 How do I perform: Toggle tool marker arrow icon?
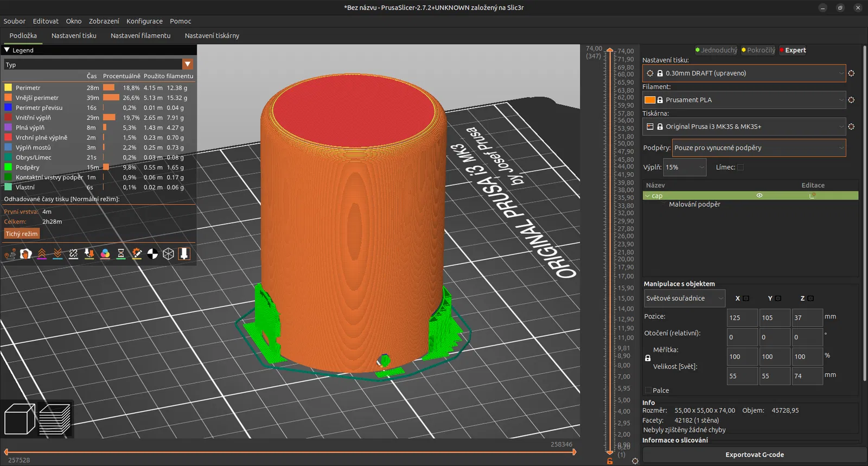coord(184,254)
